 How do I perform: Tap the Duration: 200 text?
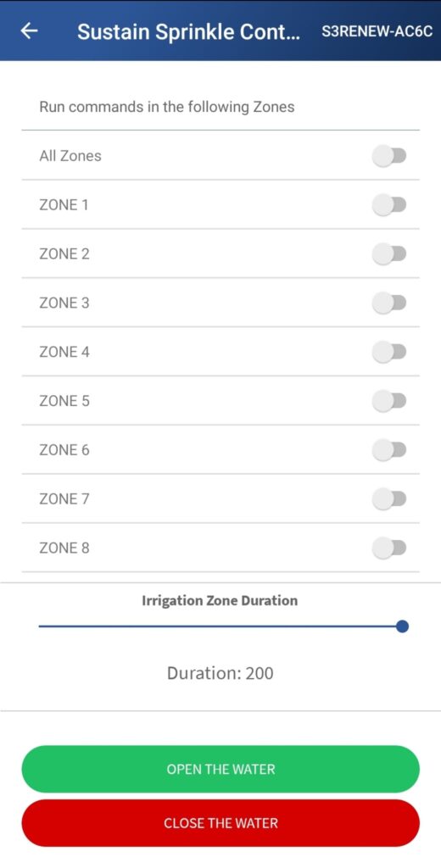[220, 674]
